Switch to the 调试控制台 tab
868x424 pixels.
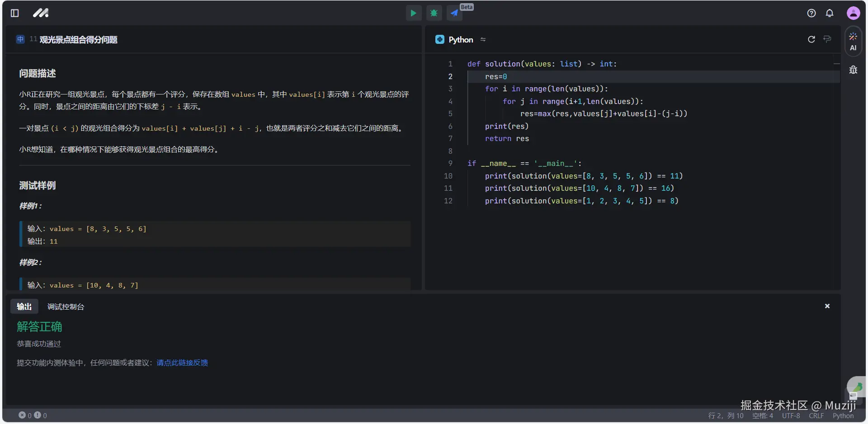click(66, 306)
